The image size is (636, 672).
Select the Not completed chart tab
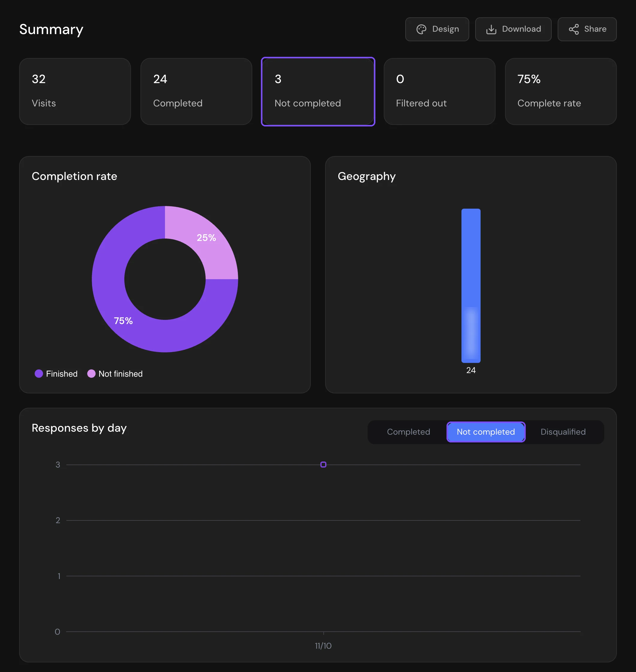pyautogui.click(x=485, y=432)
